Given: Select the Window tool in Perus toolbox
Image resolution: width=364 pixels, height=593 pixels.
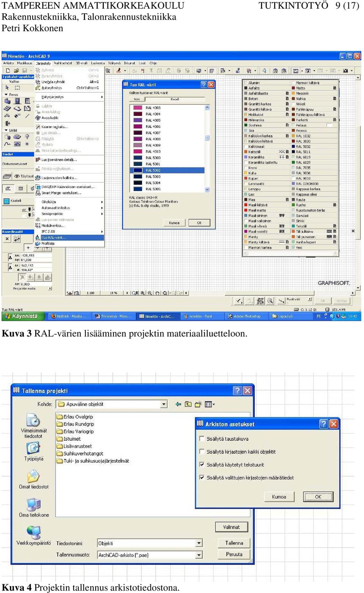Looking at the screenshot, I should pyautogui.click(x=27, y=101).
